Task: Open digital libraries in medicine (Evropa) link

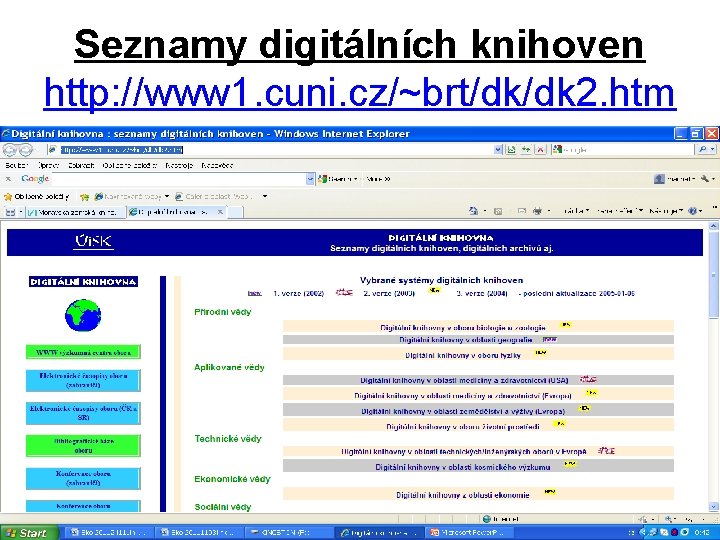Action: click(x=463, y=395)
